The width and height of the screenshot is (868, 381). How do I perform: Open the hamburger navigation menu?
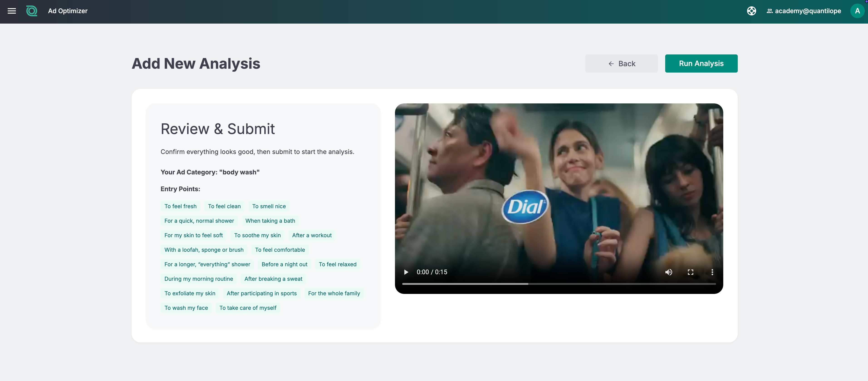(x=12, y=11)
